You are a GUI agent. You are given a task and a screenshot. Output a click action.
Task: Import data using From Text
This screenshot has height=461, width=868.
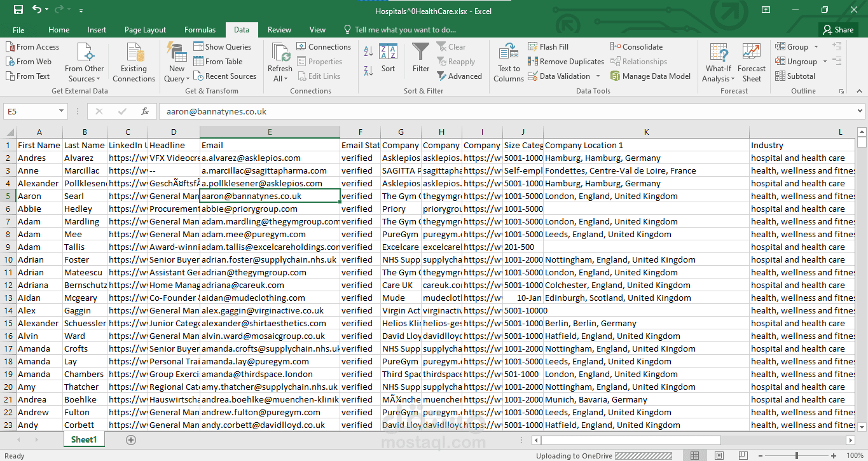coord(28,76)
